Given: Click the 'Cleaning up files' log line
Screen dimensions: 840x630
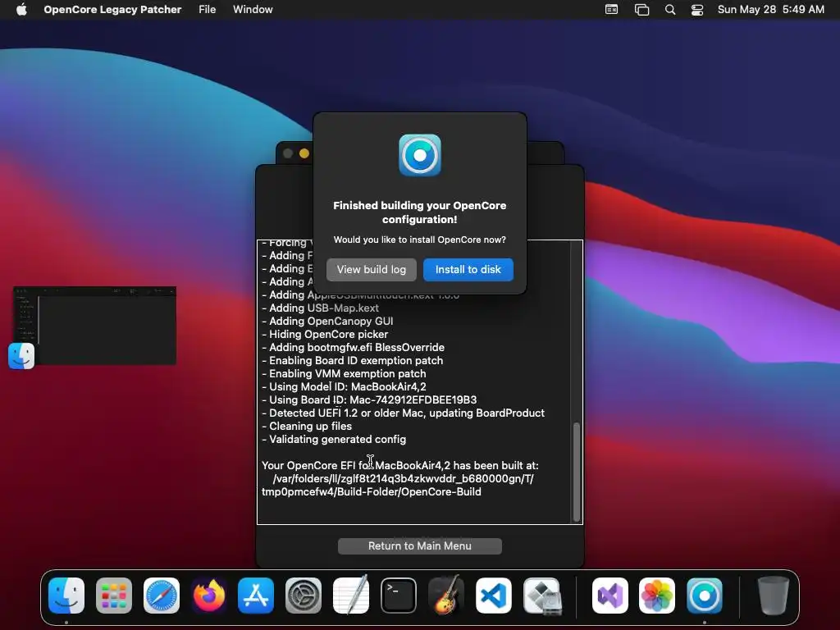Looking at the screenshot, I should [x=307, y=426].
